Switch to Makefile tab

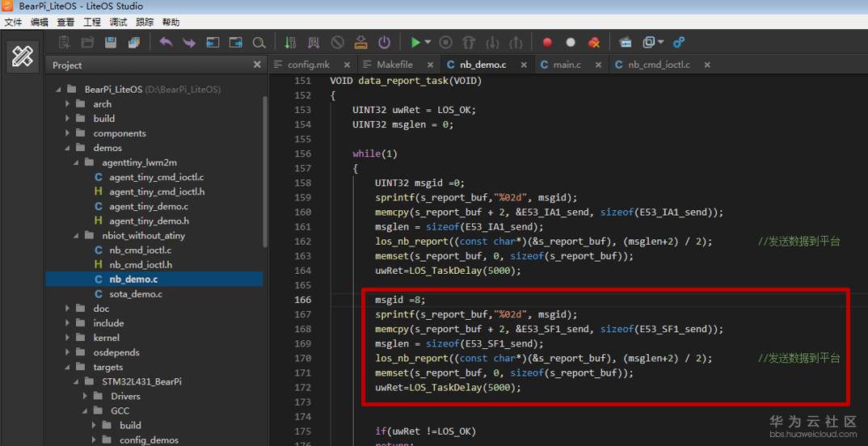tap(394, 65)
